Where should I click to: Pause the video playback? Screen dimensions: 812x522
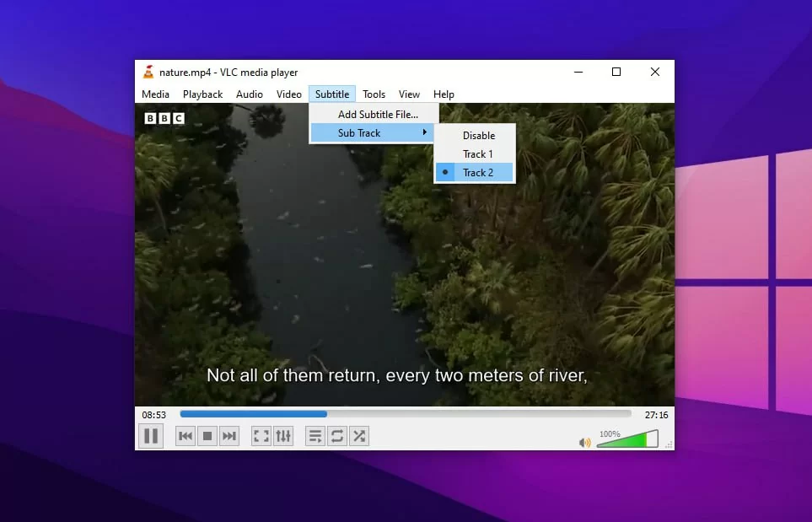(x=151, y=436)
